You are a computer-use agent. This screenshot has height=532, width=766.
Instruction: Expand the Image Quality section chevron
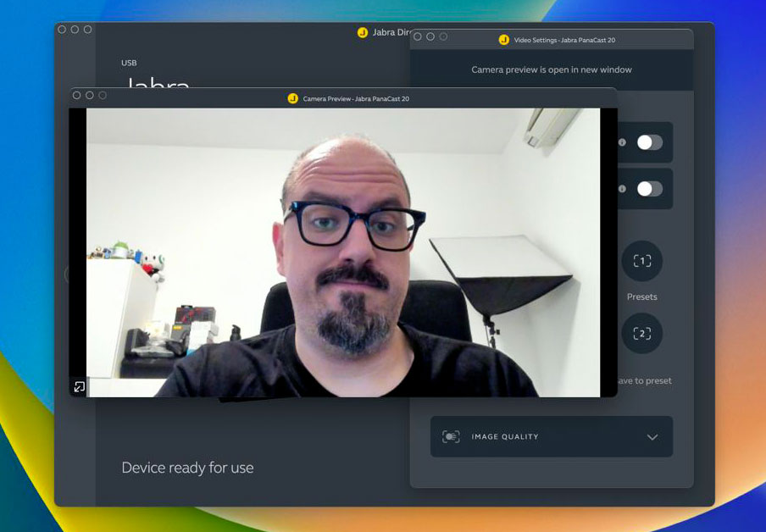pos(652,437)
